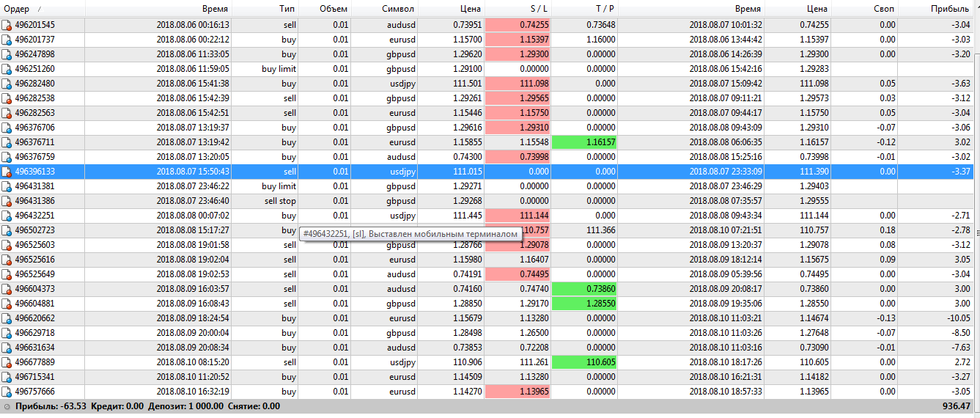Screen dimensions: 980x418
Task: Click green take profit cell 1.16157
Action: click(584, 142)
